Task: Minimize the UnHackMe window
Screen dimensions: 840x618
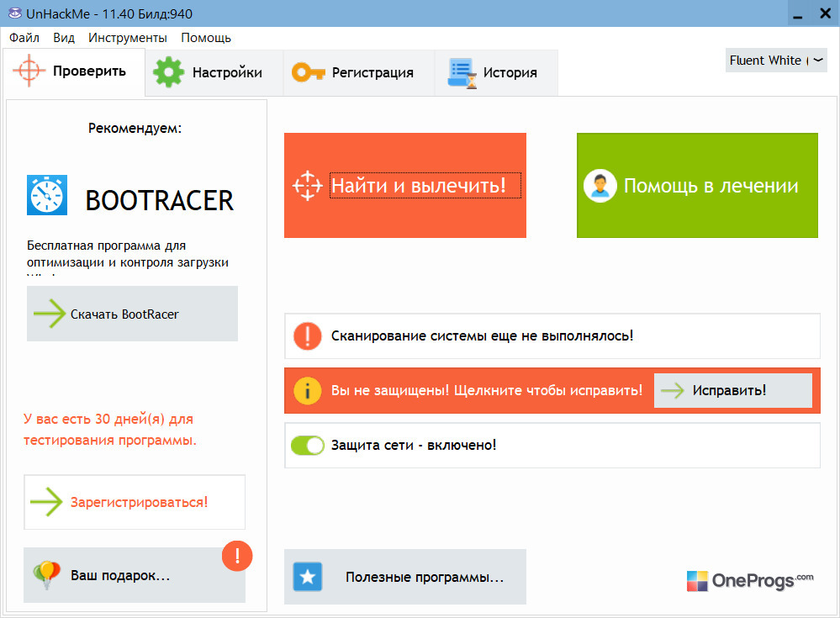Action: click(x=798, y=13)
